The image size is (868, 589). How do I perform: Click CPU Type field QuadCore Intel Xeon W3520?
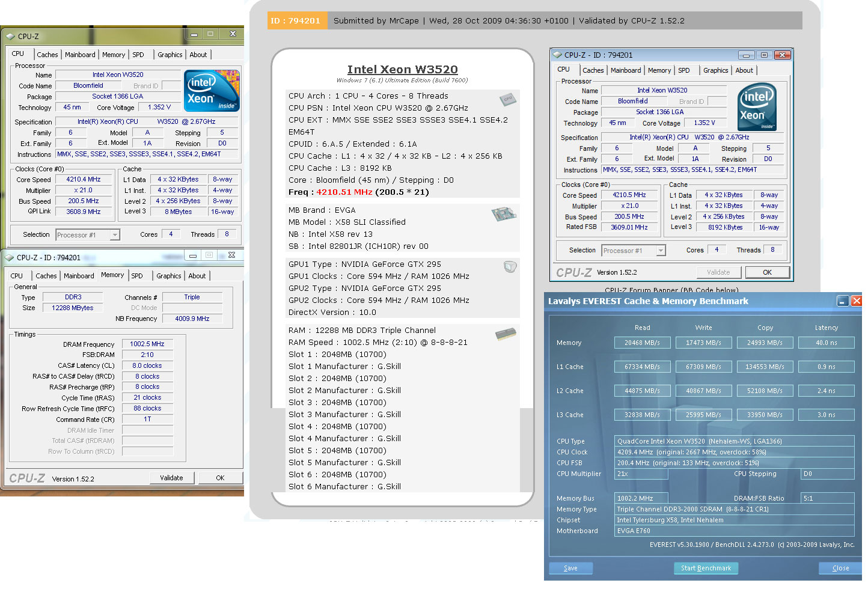(x=735, y=441)
